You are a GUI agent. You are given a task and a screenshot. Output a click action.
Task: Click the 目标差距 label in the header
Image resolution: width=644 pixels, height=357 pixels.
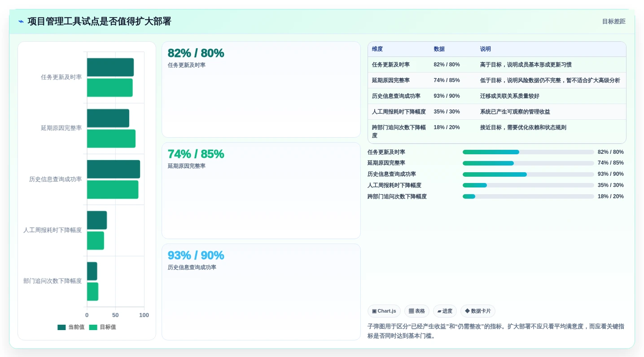(613, 22)
